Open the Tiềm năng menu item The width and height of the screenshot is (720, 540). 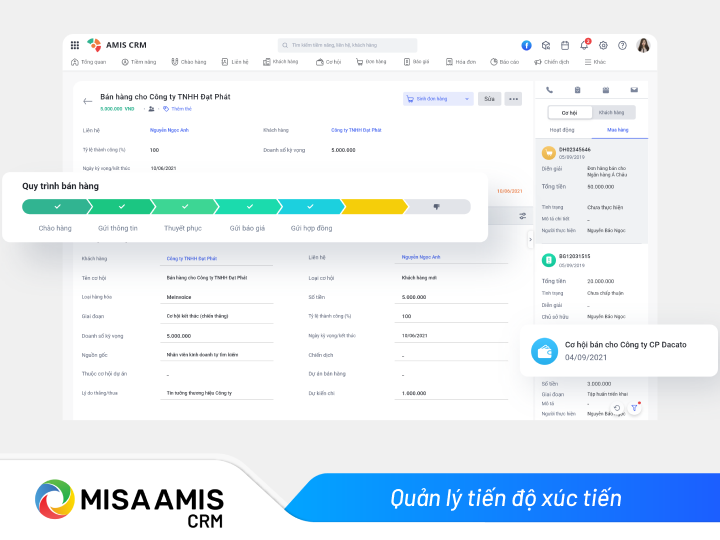tap(139, 62)
